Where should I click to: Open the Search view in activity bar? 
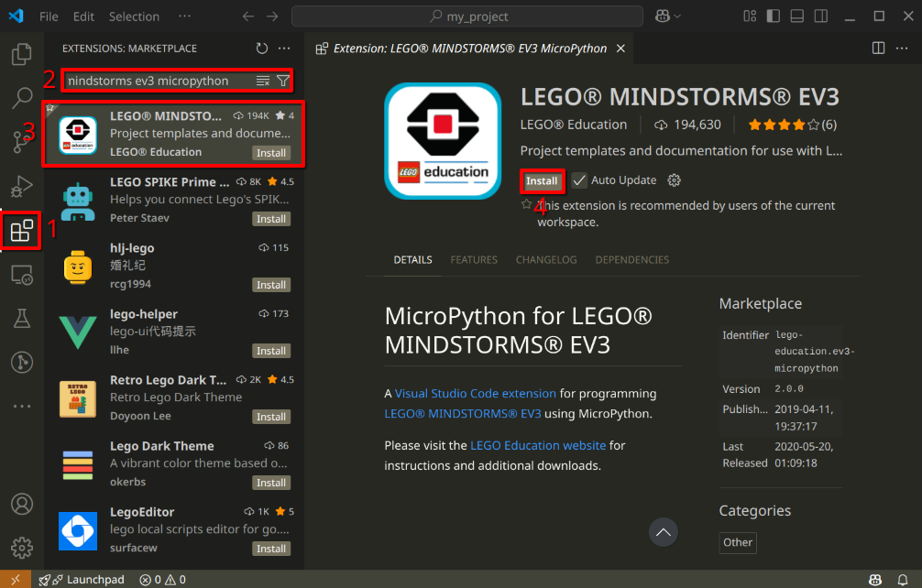click(21, 97)
